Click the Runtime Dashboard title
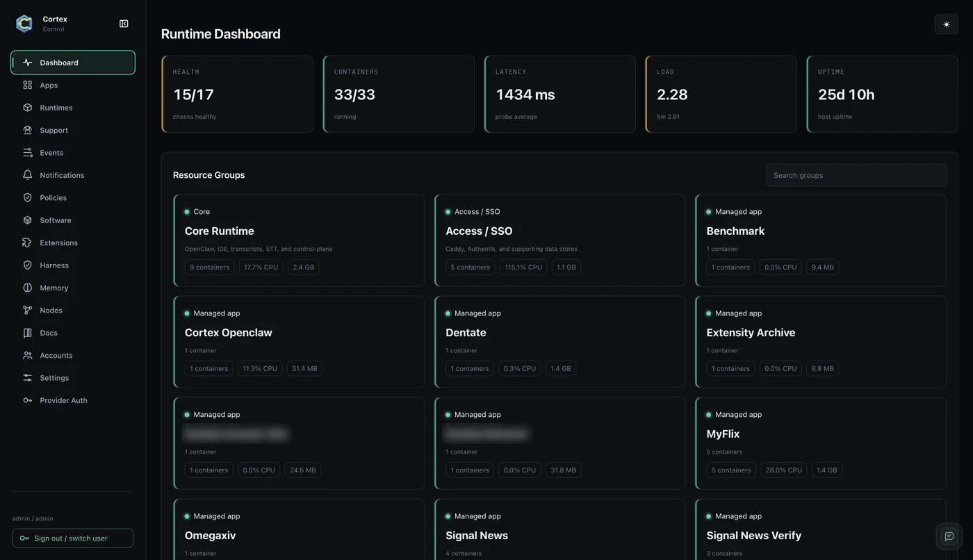This screenshot has width=973, height=560. (x=220, y=34)
